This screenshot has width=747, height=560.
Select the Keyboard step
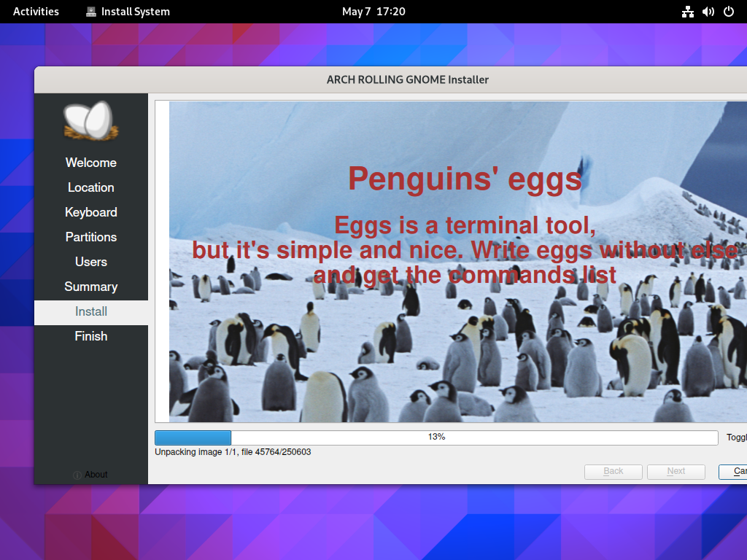[x=90, y=212]
